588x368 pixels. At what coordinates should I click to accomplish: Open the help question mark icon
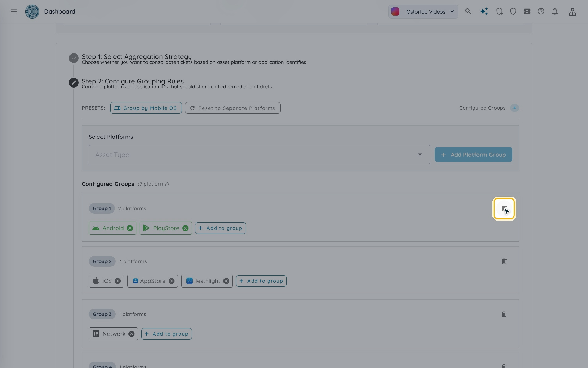click(541, 11)
